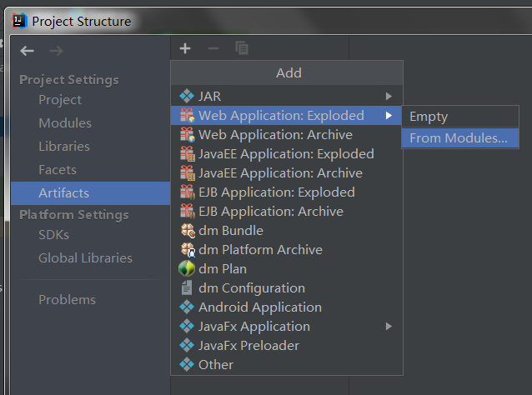
Task: Select dm Platform Archive menu entry
Action: click(287, 250)
